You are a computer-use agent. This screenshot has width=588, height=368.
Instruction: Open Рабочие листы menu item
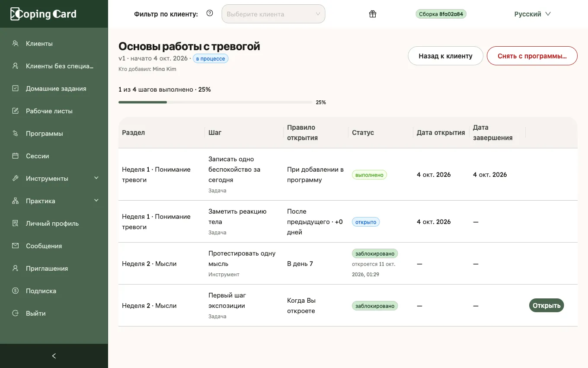coord(54,111)
